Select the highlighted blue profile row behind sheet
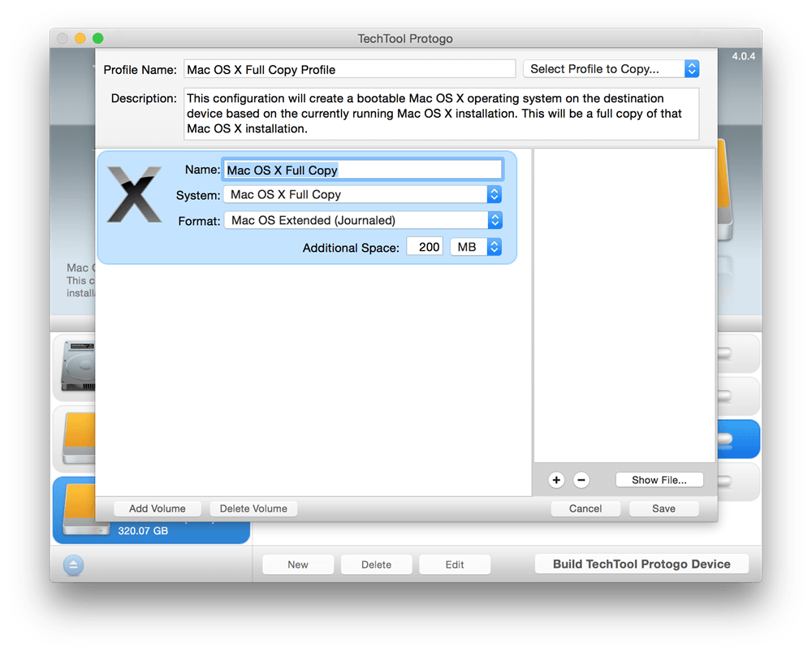This screenshot has height=653, width=812. pyautogui.click(x=739, y=439)
